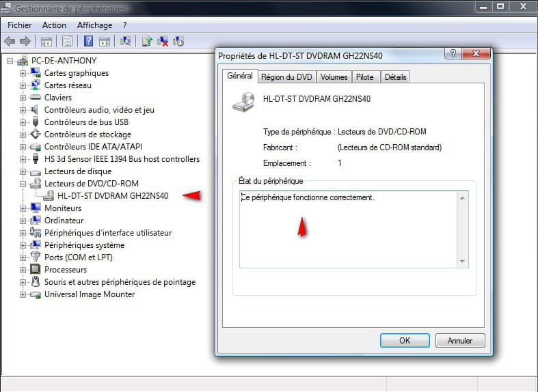Select the PC-DE-ANTHONY computer icon

(23, 61)
